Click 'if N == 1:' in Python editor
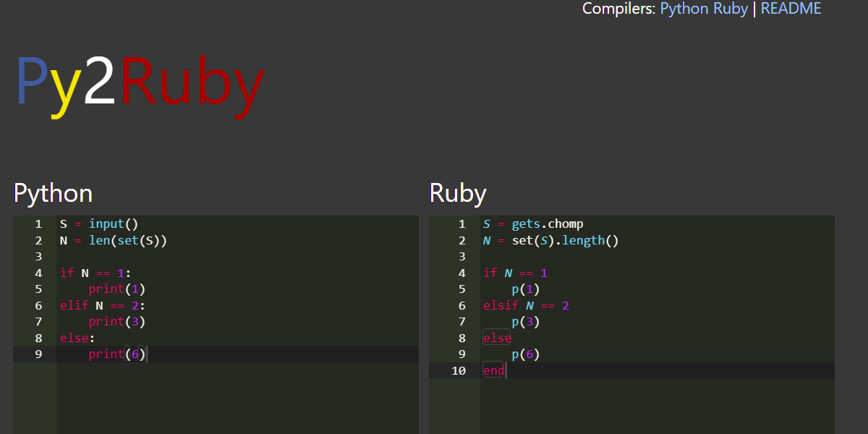 [x=95, y=273]
